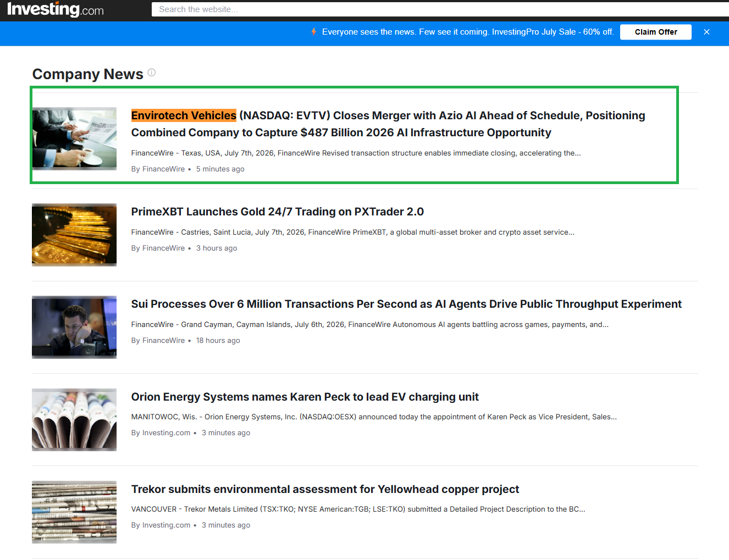Viewport: 729px width, 560px height.
Task: Click '3 minutes ago' under Orion Energy article
Action: coord(226,433)
